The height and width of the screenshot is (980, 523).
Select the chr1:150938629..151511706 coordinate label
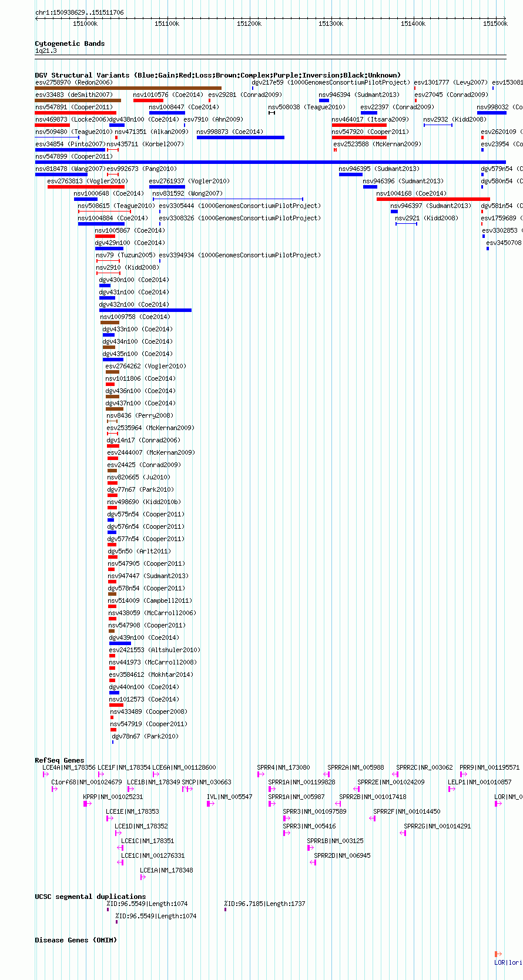(79, 12)
